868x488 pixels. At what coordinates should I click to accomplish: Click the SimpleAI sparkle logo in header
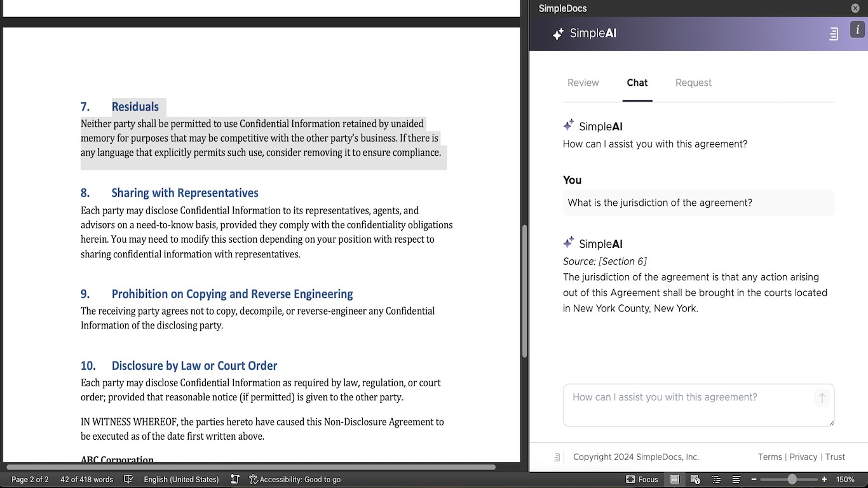[x=558, y=34]
